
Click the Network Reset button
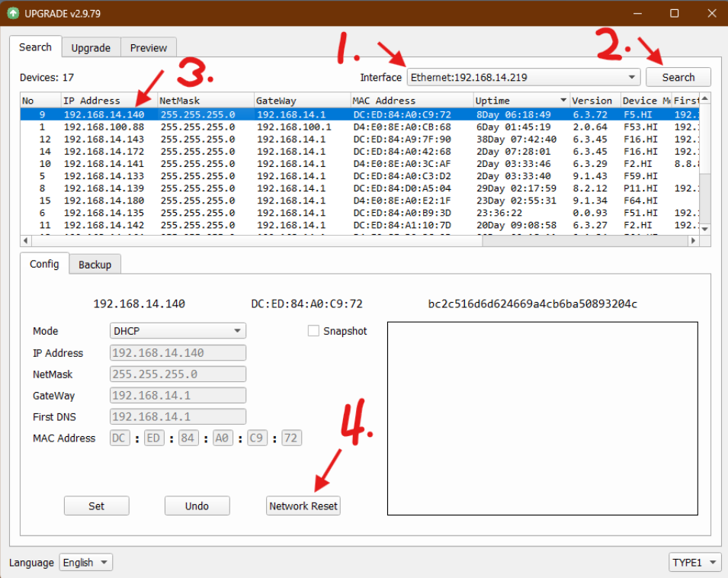pyautogui.click(x=303, y=506)
